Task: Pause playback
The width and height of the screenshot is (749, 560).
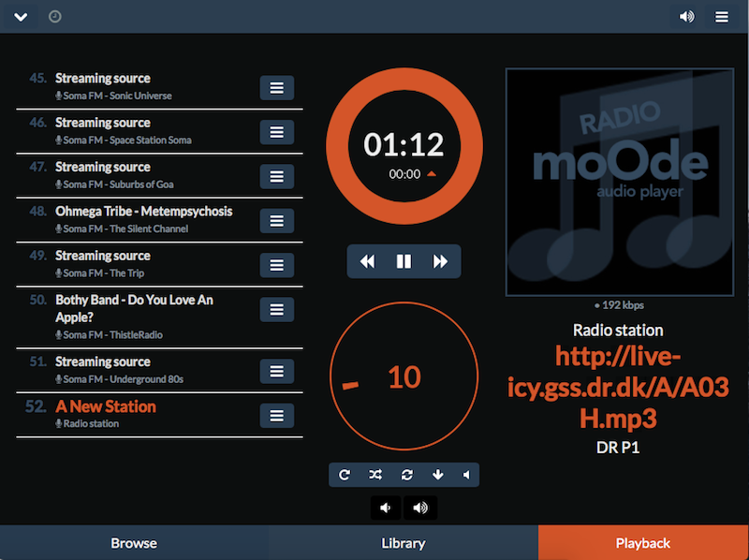Action: pos(404,261)
